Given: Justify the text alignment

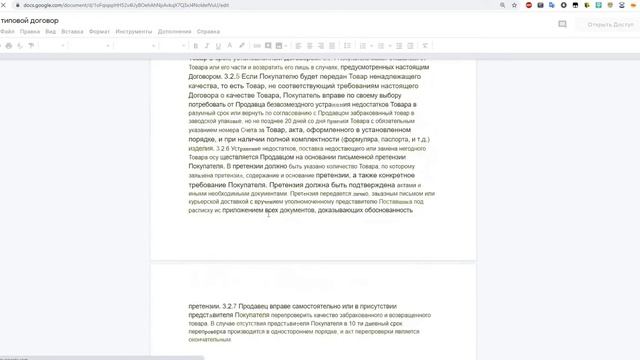Looking at the screenshot, I should click(332, 46).
